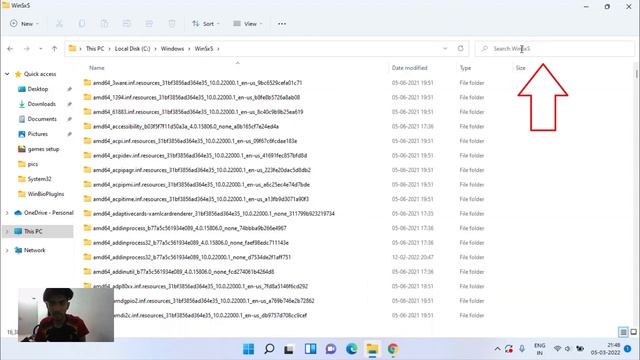Open Chat app on taskbar
This screenshot has width=640, height=360.
coord(331,349)
